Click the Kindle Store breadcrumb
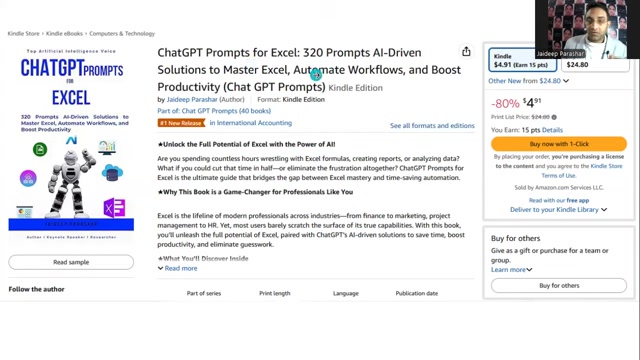This screenshot has height=360, width=640. coord(23,33)
